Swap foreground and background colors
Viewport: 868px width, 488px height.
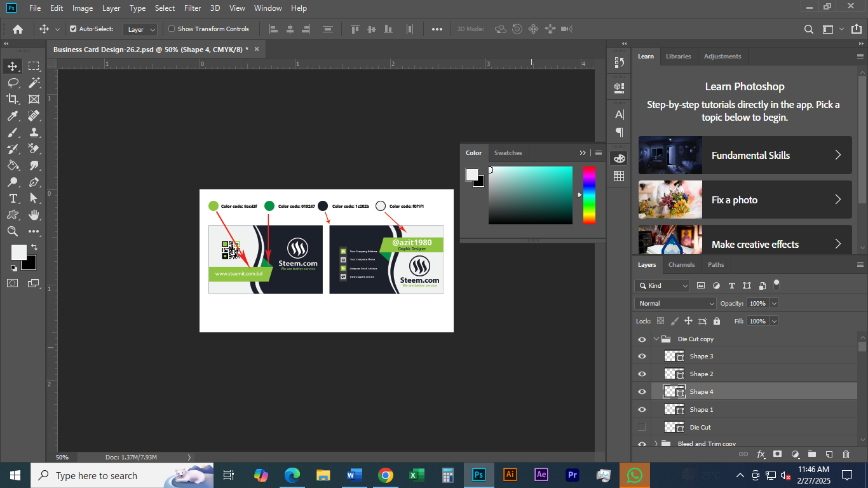tap(34, 247)
